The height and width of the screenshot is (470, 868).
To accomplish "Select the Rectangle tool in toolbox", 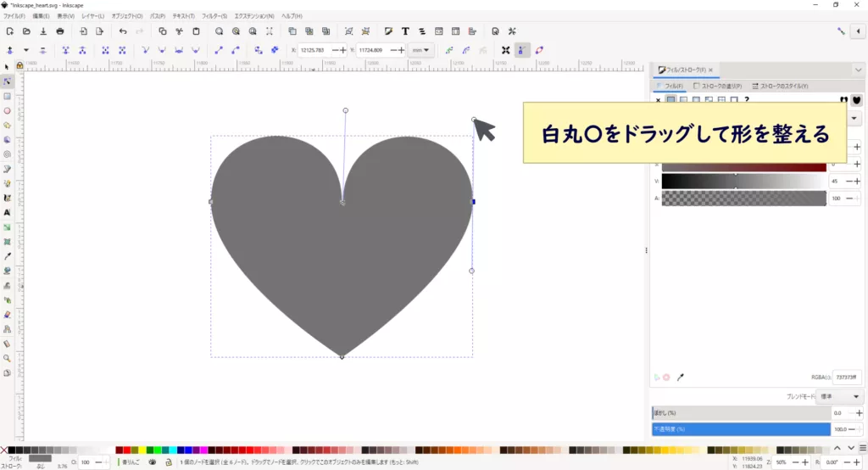I will click(x=7, y=97).
